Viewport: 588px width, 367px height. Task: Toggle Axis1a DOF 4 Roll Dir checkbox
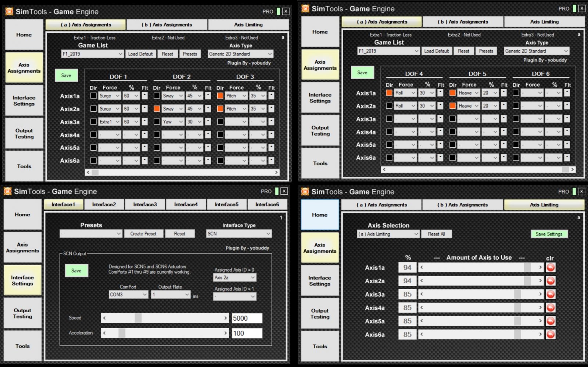pos(389,93)
